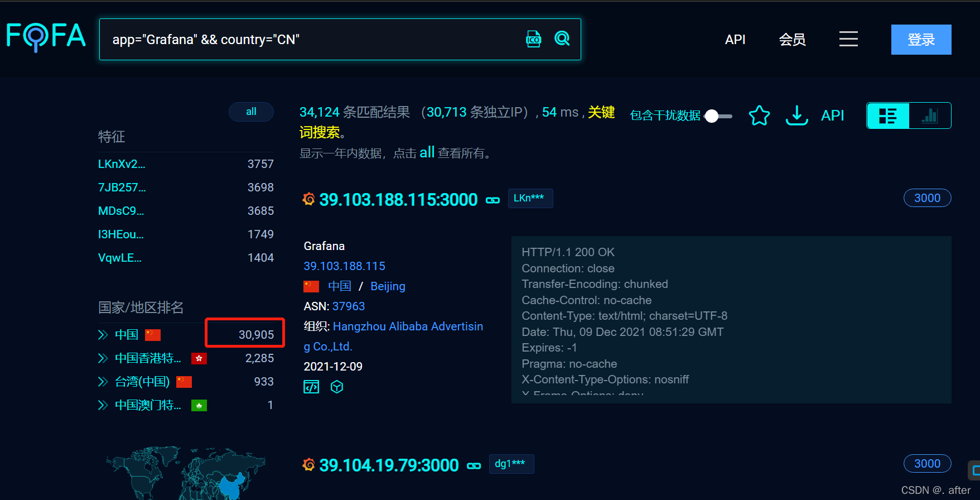
Task: Open the link icon beside 39.104.19.79:3000
Action: tap(474, 466)
